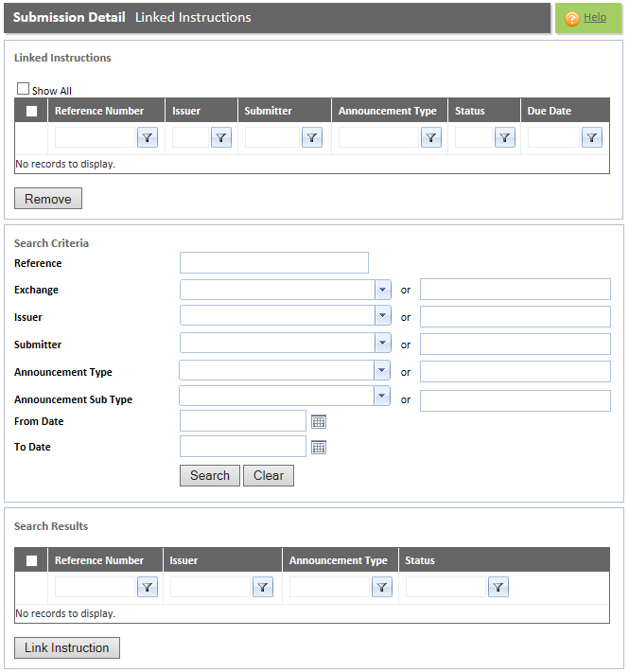This screenshot has height=672, width=629.
Task: Click the Due Date column filter icon
Action: tap(591, 138)
